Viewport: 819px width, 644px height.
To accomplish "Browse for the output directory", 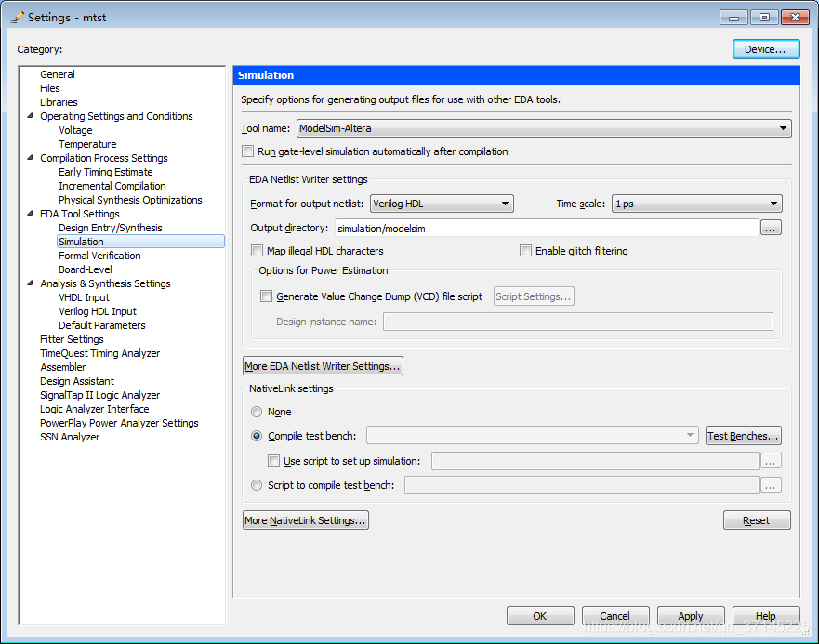I will [771, 229].
